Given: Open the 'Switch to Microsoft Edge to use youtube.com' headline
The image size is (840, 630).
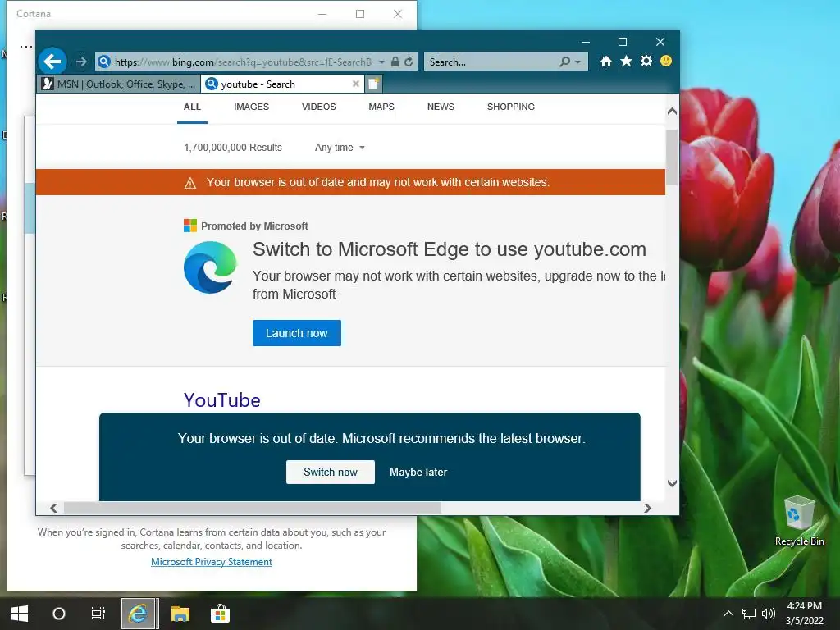Looking at the screenshot, I should click(x=450, y=249).
